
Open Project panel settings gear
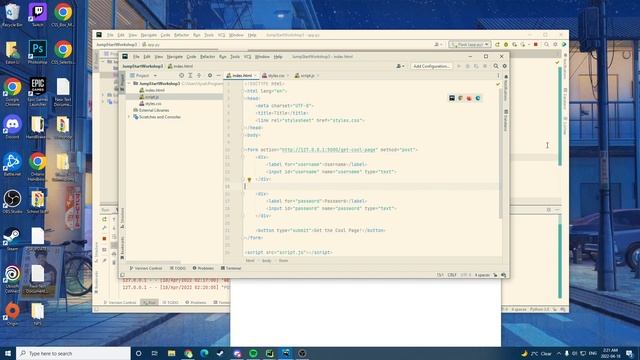[210, 76]
